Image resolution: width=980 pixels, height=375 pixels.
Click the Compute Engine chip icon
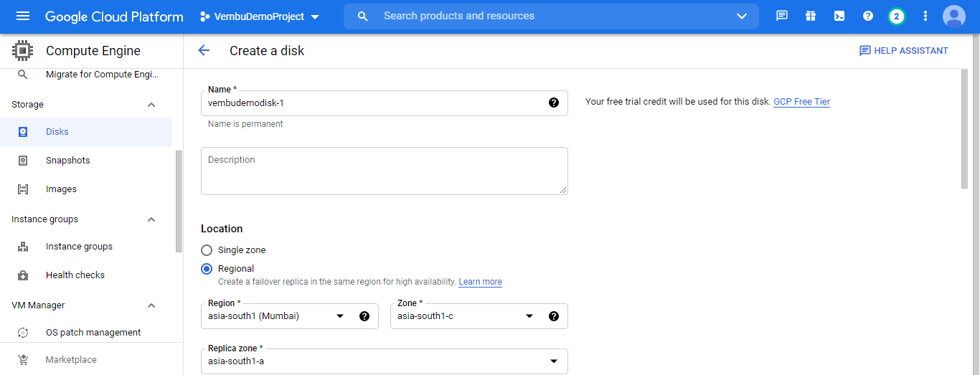pos(23,51)
